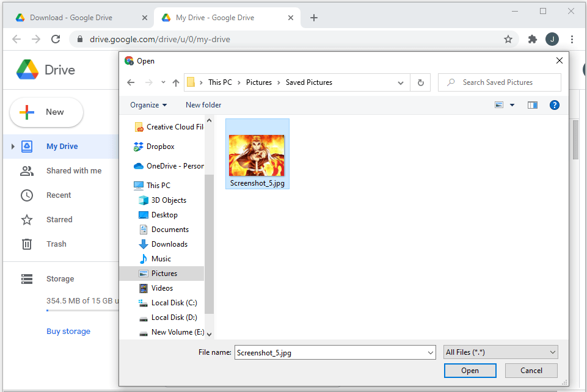Click the Chrome forward button
Image resolution: width=587 pixels, height=392 pixels.
[36, 39]
